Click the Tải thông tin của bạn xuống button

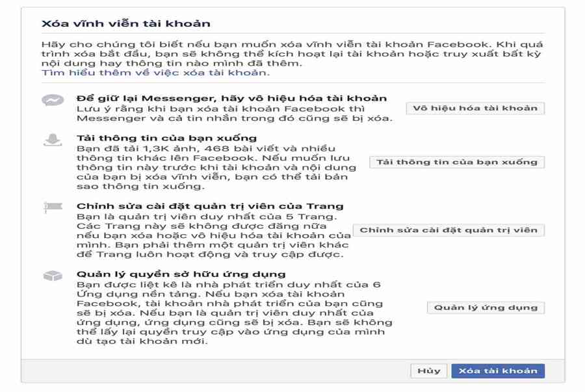pyautogui.click(x=457, y=162)
